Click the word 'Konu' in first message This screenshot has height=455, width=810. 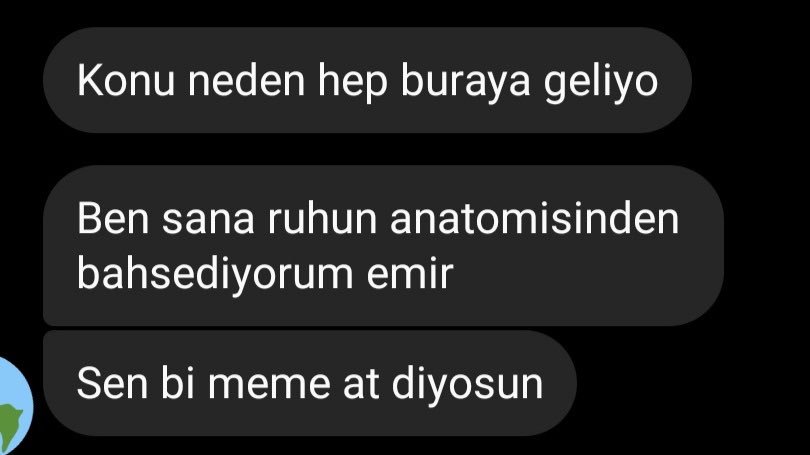[x=126, y=81]
